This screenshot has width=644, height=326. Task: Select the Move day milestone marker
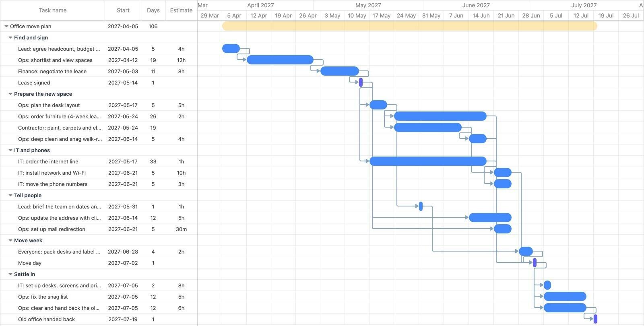[x=535, y=263]
